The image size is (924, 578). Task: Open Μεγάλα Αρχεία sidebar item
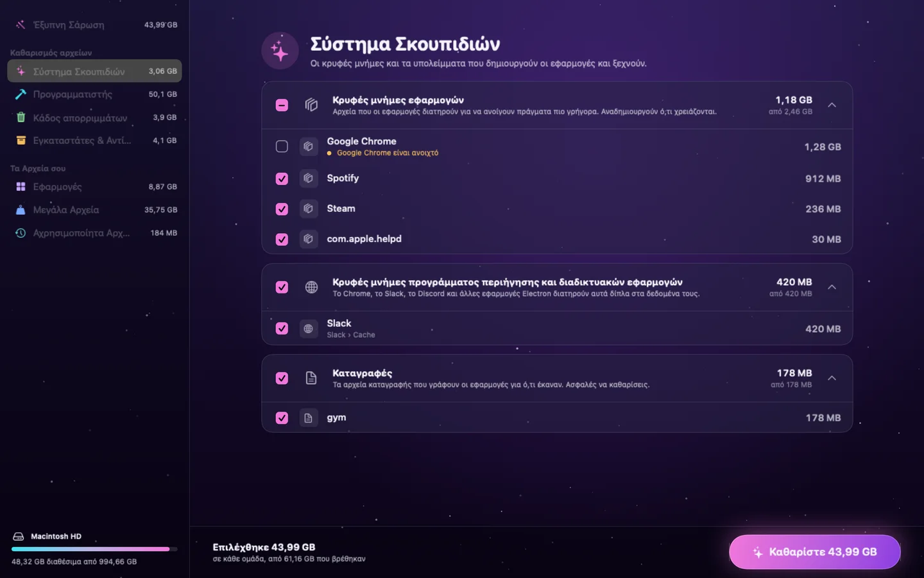pos(94,210)
